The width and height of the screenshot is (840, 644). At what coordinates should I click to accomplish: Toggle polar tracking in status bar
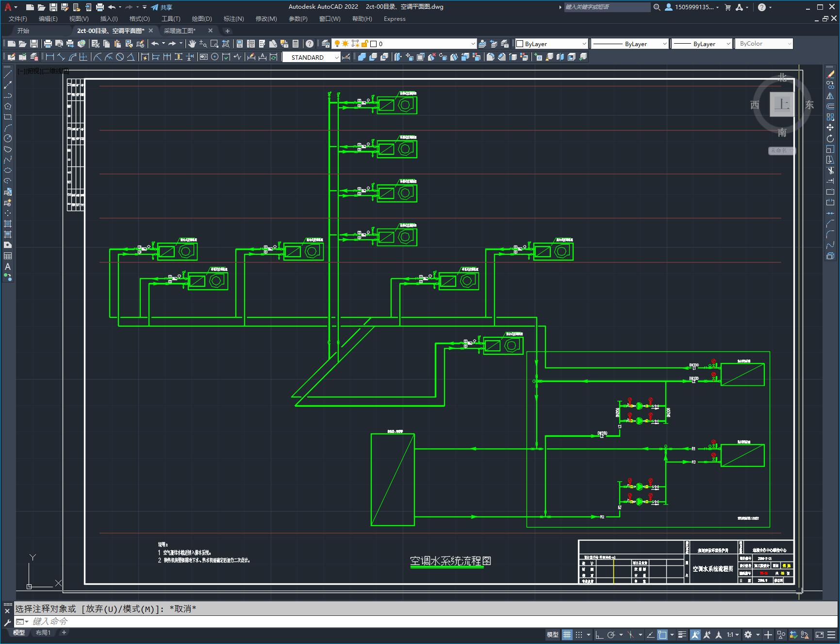tap(611, 635)
